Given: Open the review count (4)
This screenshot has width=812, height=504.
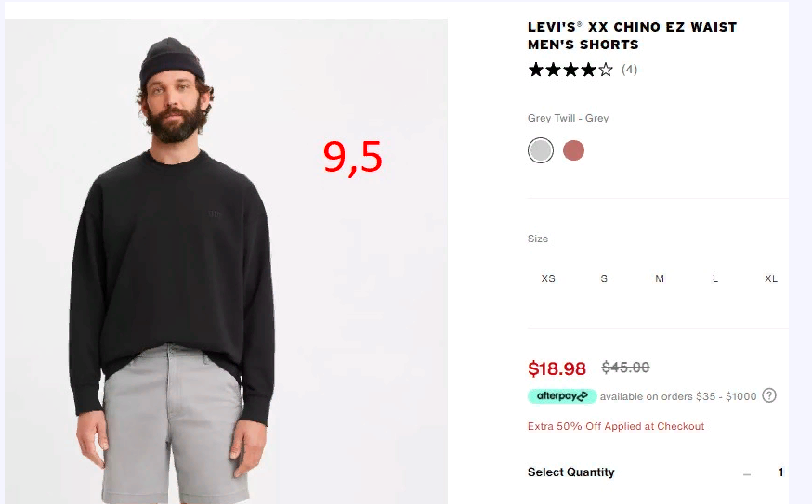Looking at the screenshot, I should [x=629, y=70].
